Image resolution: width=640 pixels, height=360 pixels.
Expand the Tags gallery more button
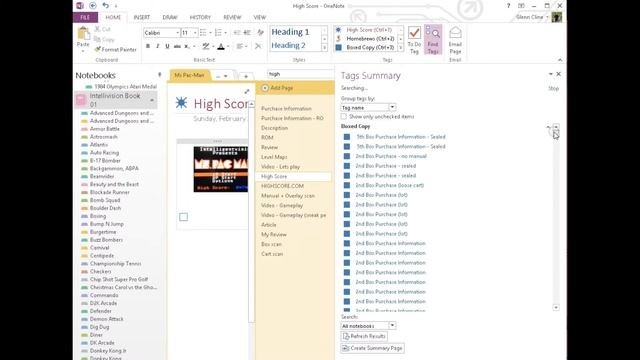pyautogui.click(x=400, y=48)
